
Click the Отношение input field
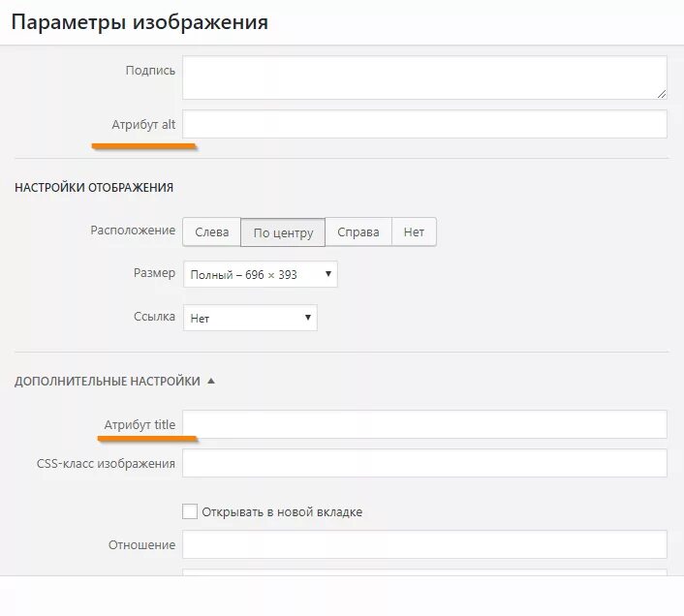[x=424, y=544]
